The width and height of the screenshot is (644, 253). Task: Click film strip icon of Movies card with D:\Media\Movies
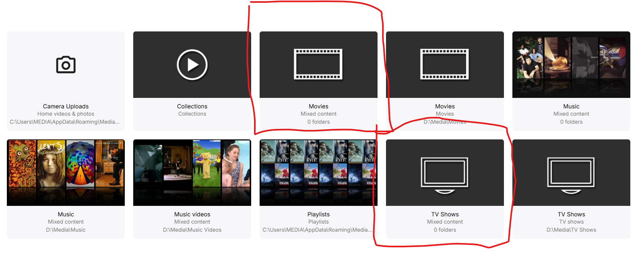pos(445,64)
